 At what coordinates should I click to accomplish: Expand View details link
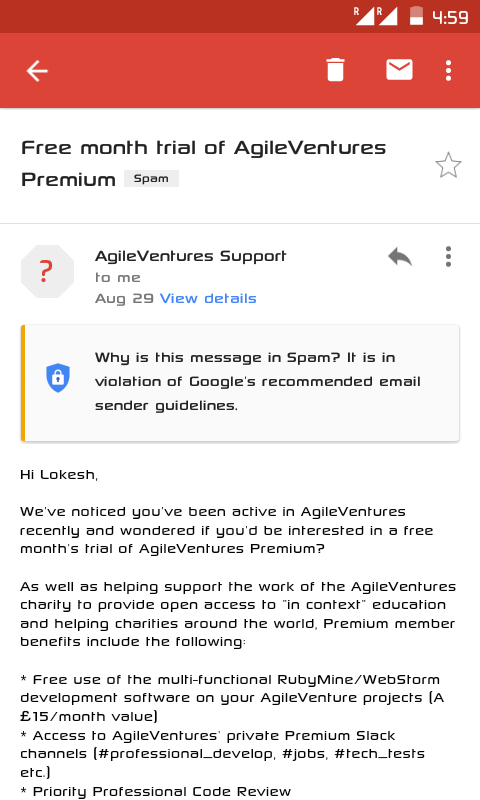pos(208,298)
